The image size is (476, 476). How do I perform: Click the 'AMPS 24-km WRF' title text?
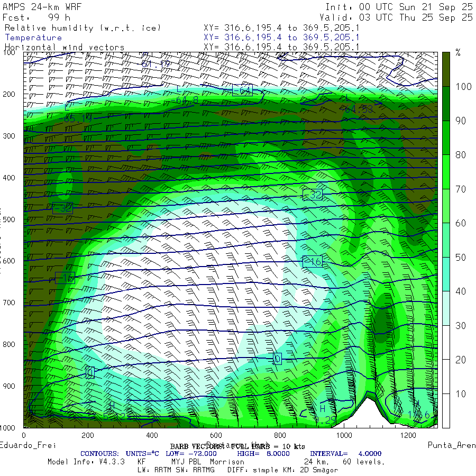(x=42, y=7)
